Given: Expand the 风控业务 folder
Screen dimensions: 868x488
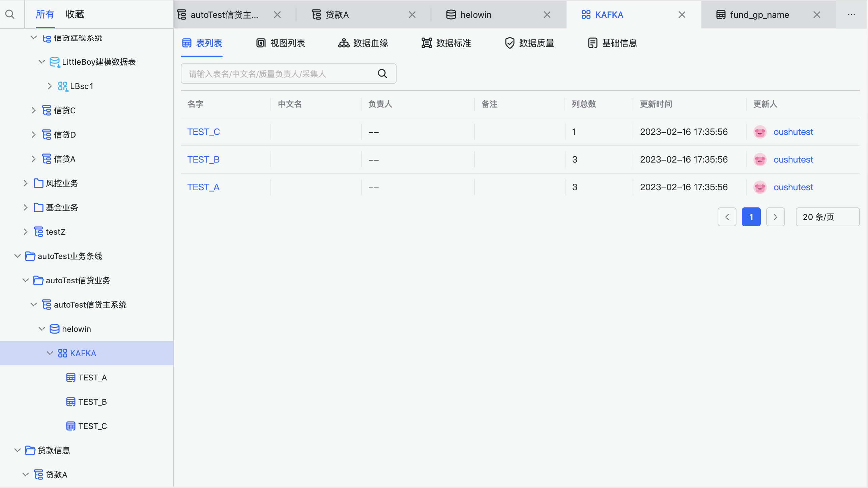Looking at the screenshot, I should [26, 183].
